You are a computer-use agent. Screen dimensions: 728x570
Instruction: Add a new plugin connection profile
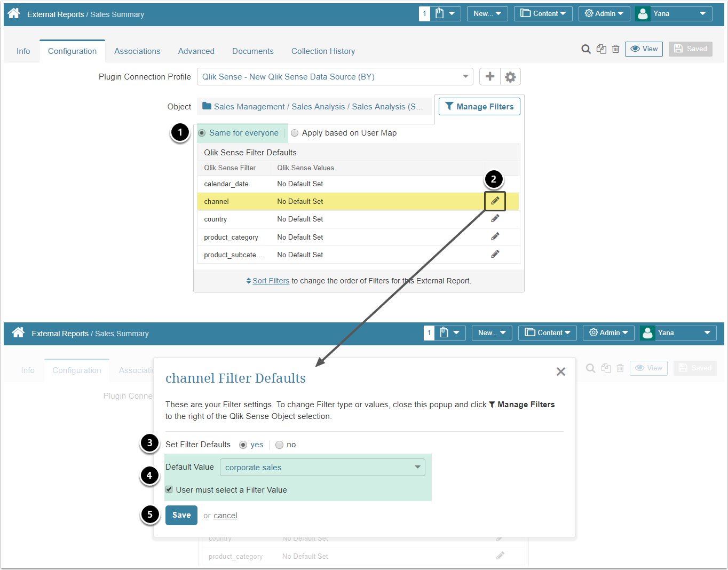click(x=489, y=77)
